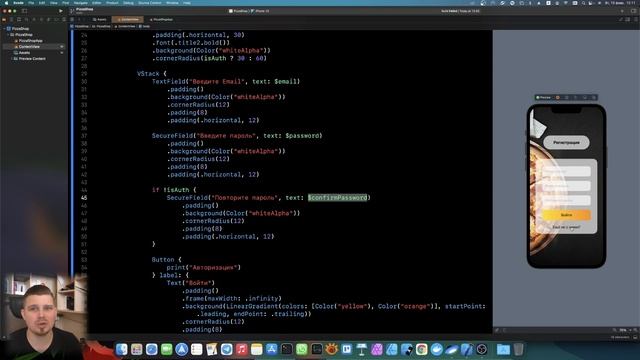The height and width of the screenshot is (360, 640).
Task: Toggle the navigator sidebar button near window controls
Action: [x=24, y=11]
